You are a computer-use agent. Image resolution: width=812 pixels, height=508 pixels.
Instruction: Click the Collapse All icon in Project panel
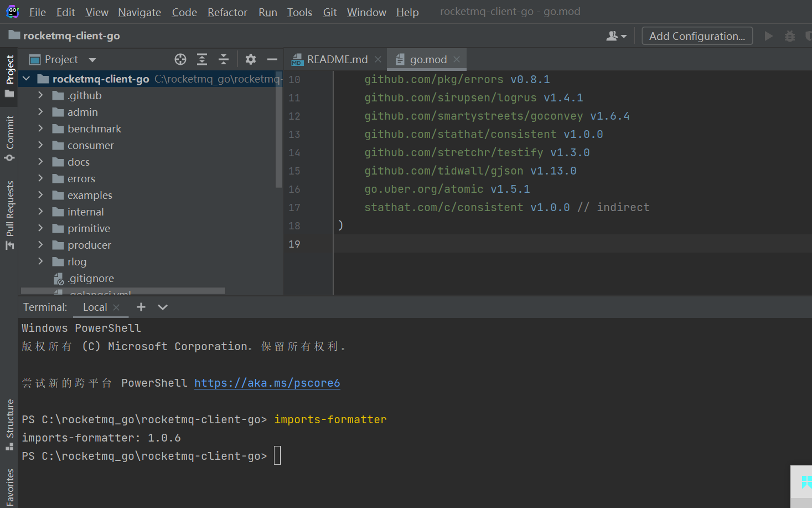[224, 59]
